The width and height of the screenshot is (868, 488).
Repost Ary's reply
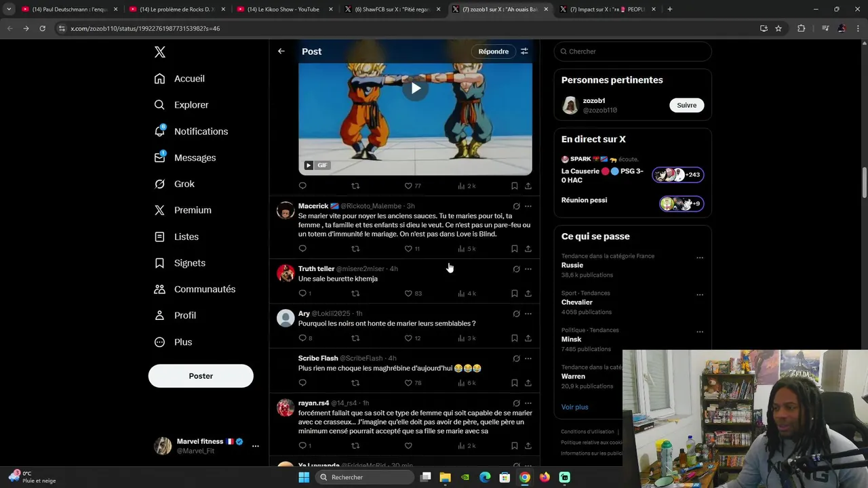(355, 338)
